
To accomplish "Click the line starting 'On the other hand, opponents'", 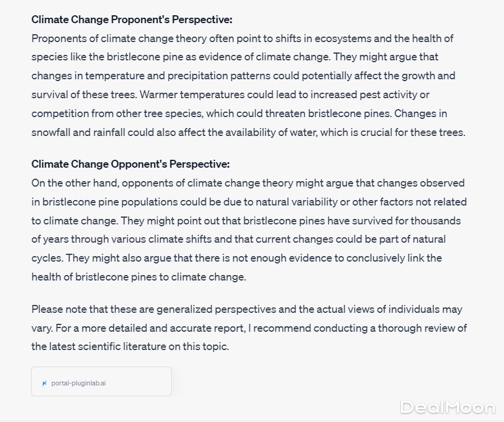I will pyautogui.click(x=247, y=183).
